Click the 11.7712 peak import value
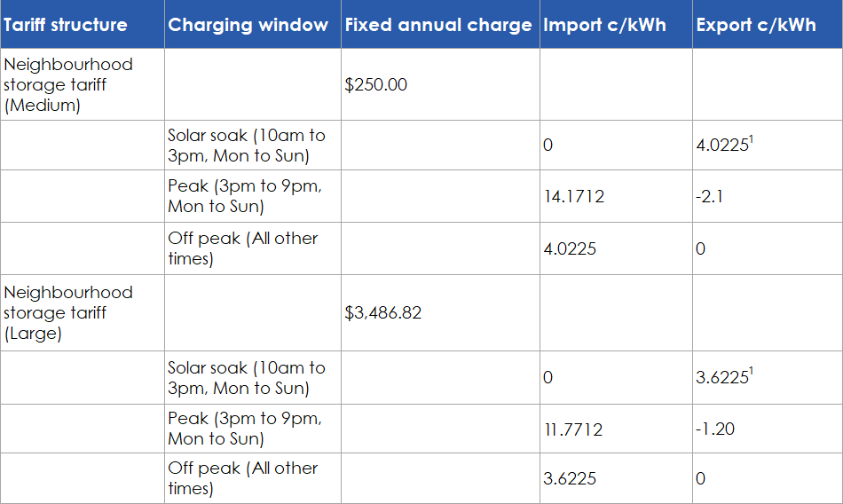This screenshot has width=843, height=504. [573, 429]
